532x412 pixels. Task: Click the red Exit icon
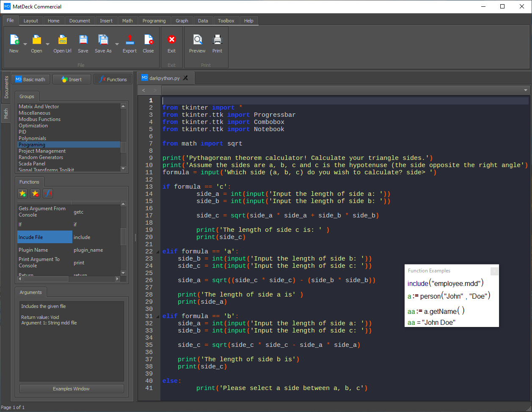[x=171, y=39]
